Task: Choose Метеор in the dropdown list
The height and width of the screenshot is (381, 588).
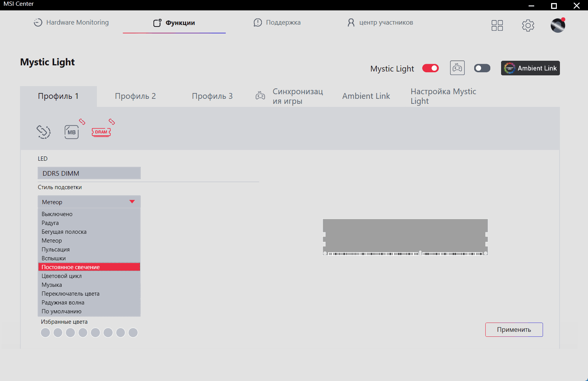Action: 89,241
